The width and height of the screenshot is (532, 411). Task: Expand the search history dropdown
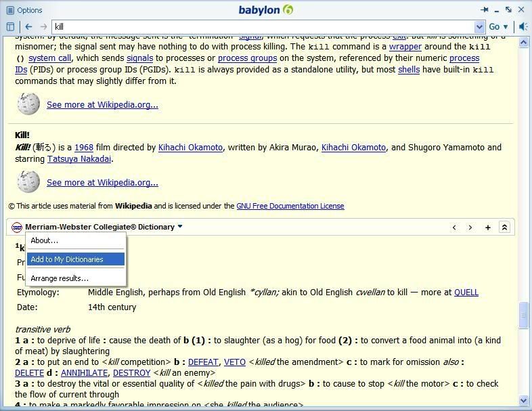pyautogui.click(x=479, y=26)
